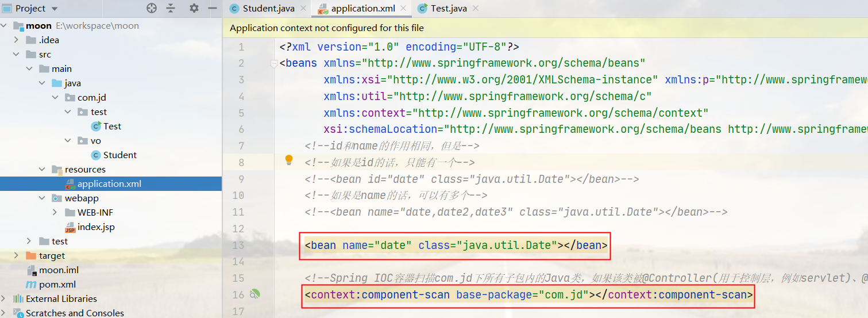This screenshot has width=868, height=318.
Task: Click the 'java.util.Date' class value on line 13
Action: pyautogui.click(x=507, y=246)
